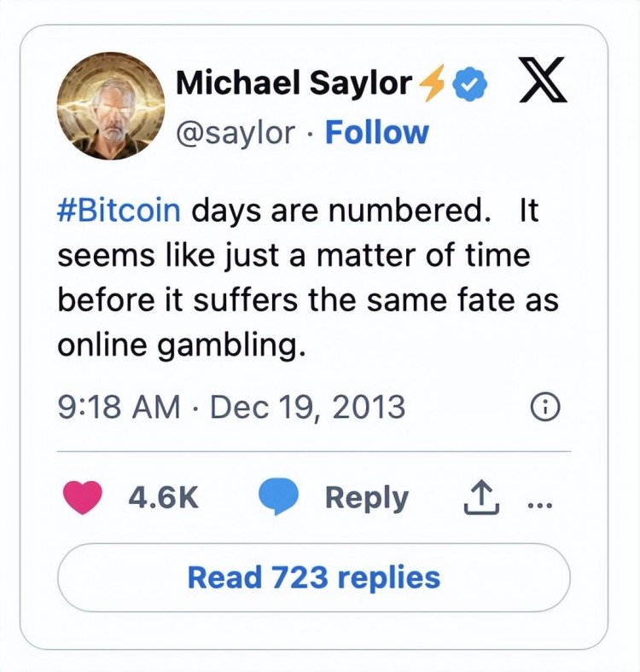
Task: Follow the @saylor account
Action: (x=376, y=132)
